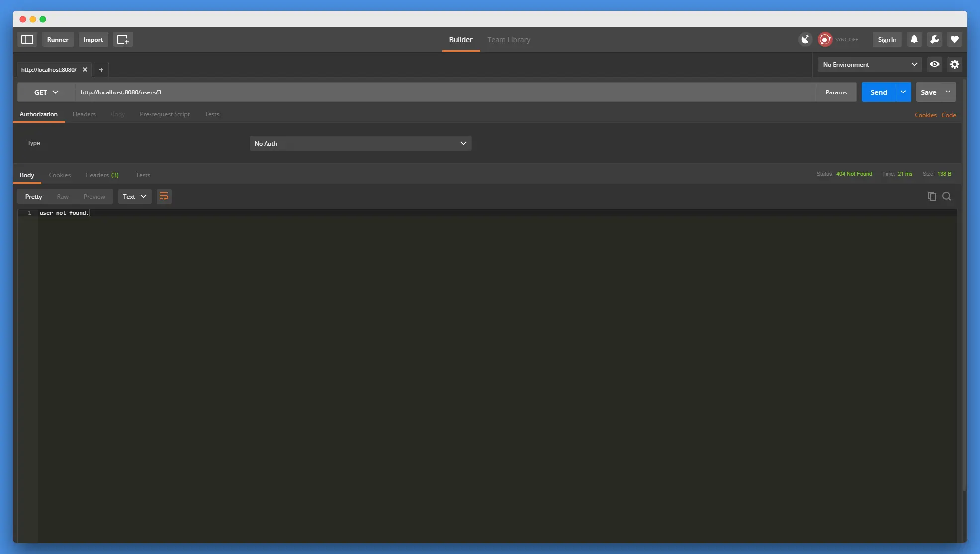Toggle line wrap in response

tap(164, 197)
